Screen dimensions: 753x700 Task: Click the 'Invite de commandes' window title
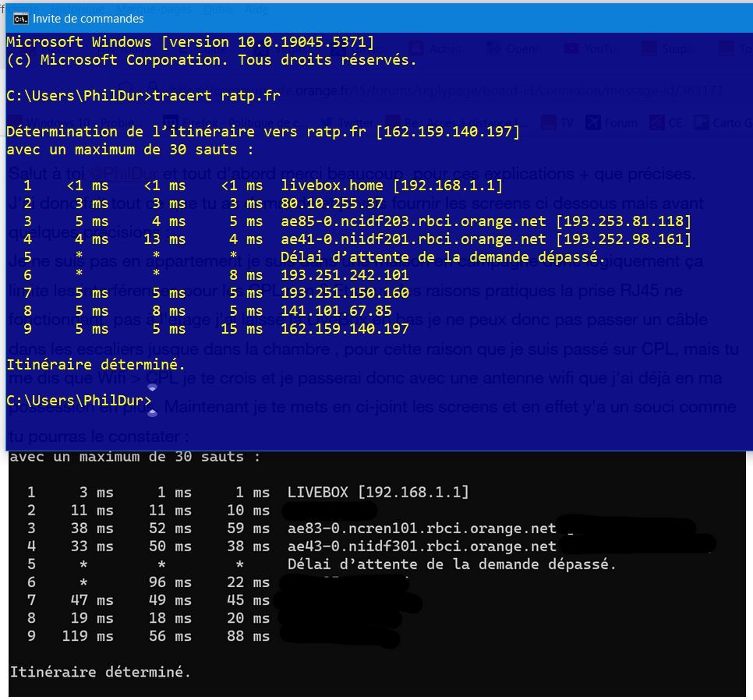pos(88,19)
